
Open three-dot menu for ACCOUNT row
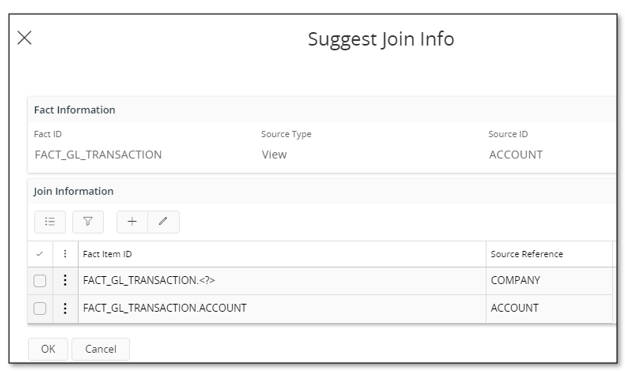[x=65, y=308]
